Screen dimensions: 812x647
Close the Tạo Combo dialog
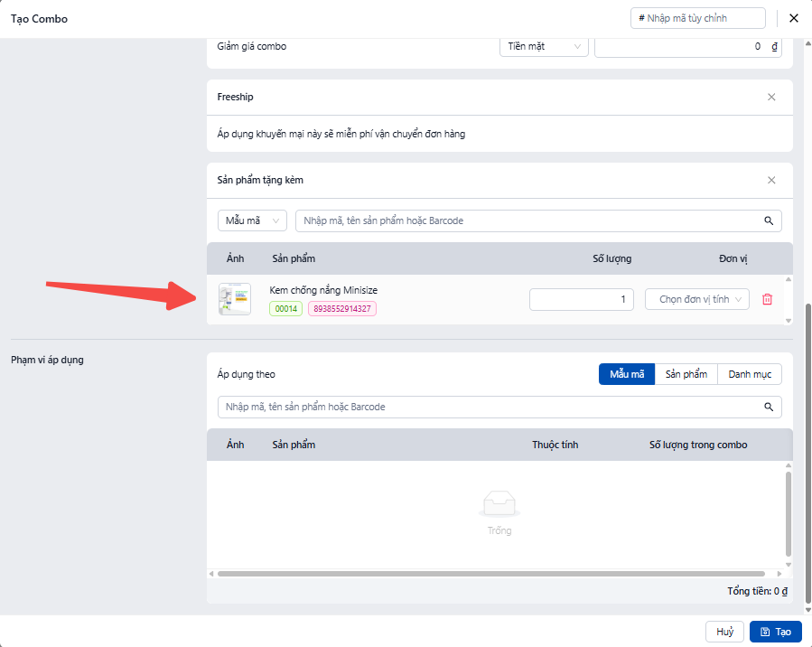pos(794,18)
